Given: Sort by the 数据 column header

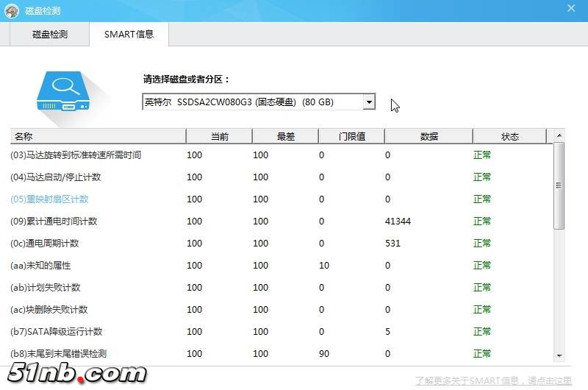Looking at the screenshot, I should [429, 137].
